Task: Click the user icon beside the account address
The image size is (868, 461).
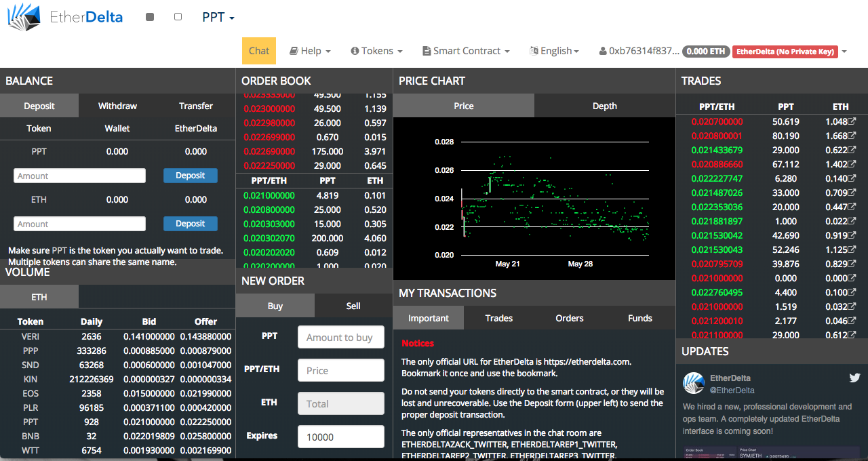Action: click(602, 51)
